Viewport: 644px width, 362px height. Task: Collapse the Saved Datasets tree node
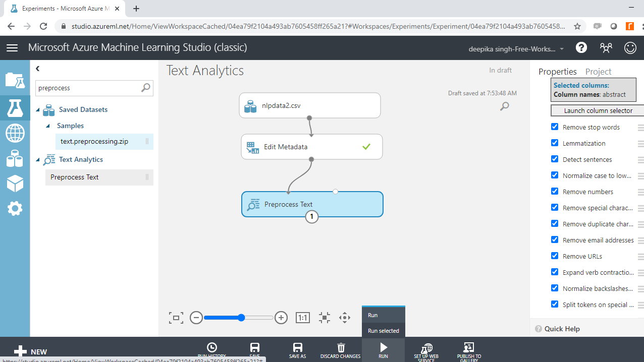[x=38, y=110]
